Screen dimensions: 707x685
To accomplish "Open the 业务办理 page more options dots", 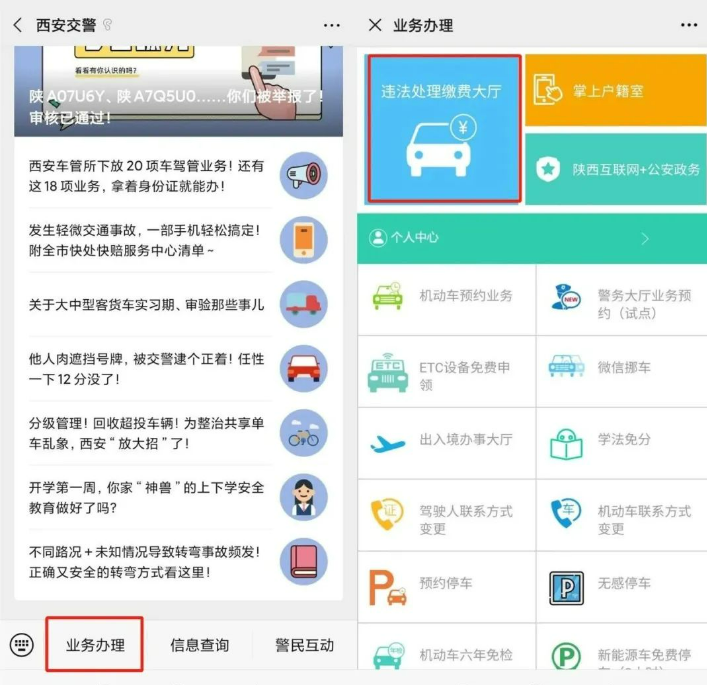I will coord(689,25).
